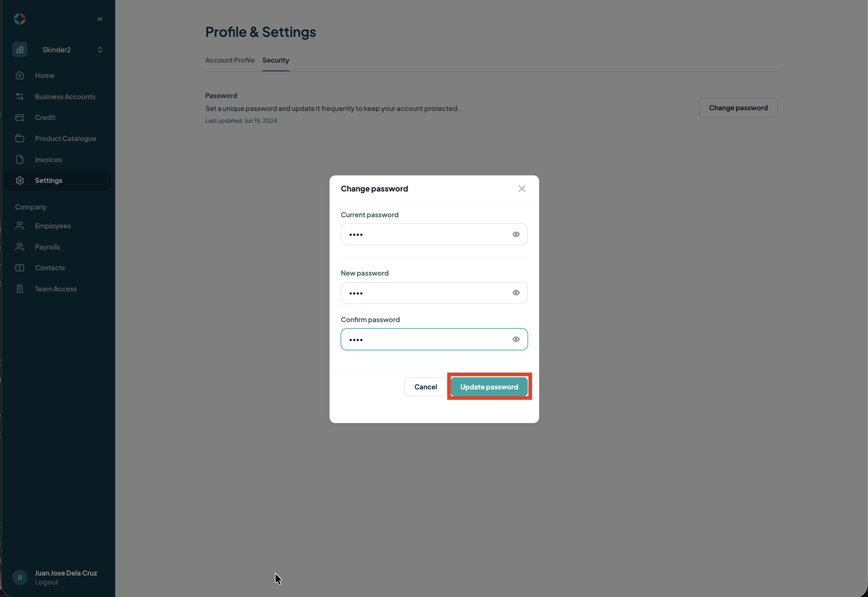Click the Team Access building icon
Viewport: 868px width, 597px height.
pyautogui.click(x=20, y=289)
